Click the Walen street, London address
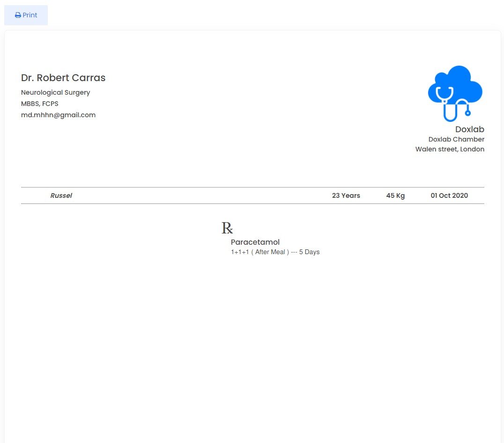 click(450, 149)
